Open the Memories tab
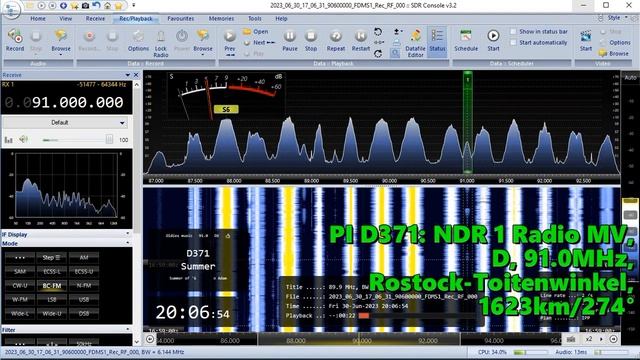The height and width of the screenshot is (360, 640). pyautogui.click(x=221, y=18)
